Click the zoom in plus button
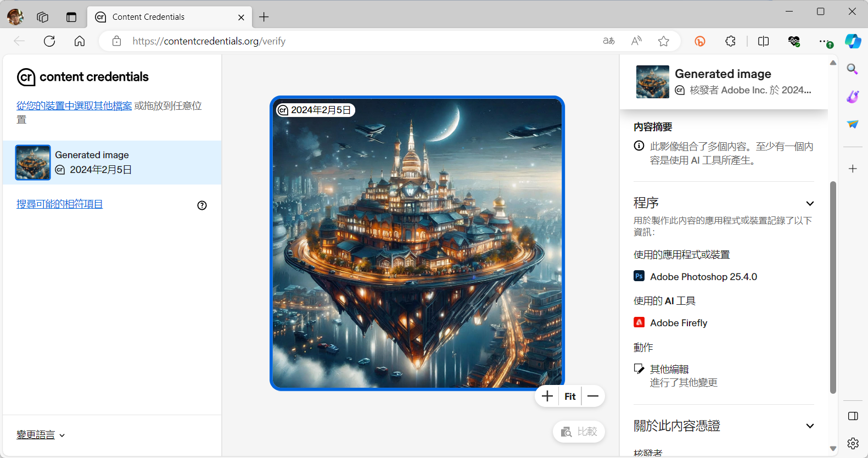The image size is (868, 458). pyautogui.click(x=547, y=396)
